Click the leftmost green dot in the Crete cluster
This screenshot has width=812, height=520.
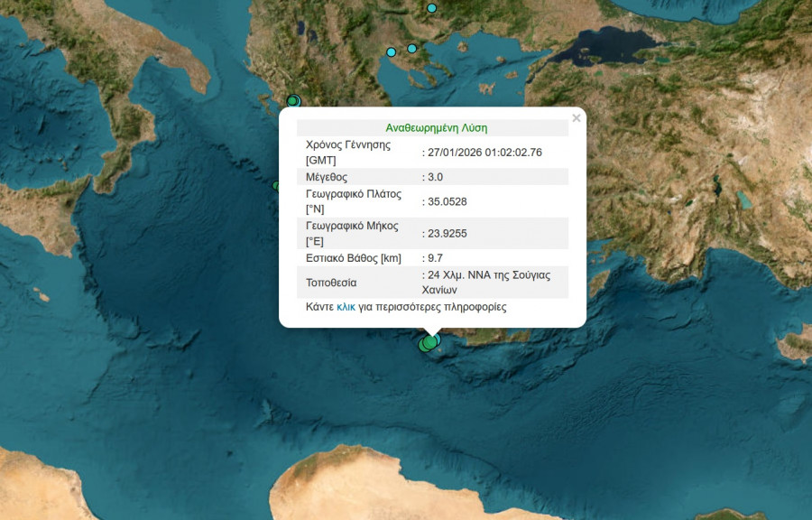tap(422, 345)
